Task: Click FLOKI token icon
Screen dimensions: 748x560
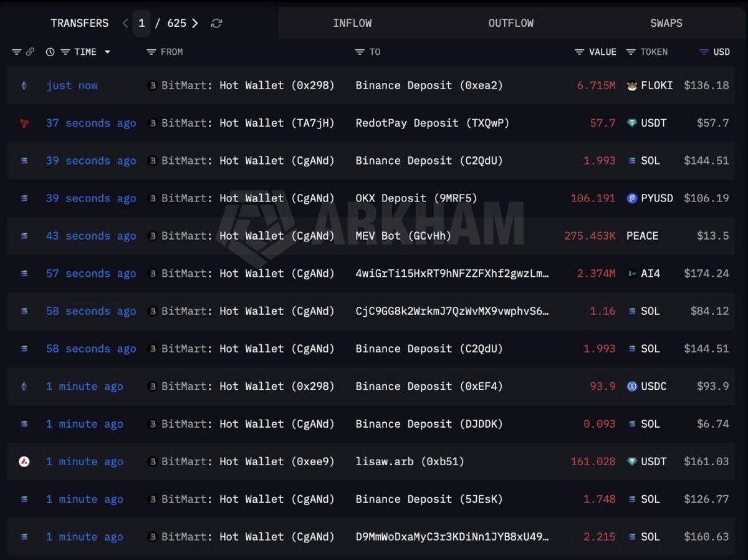Action: point(631,85)
